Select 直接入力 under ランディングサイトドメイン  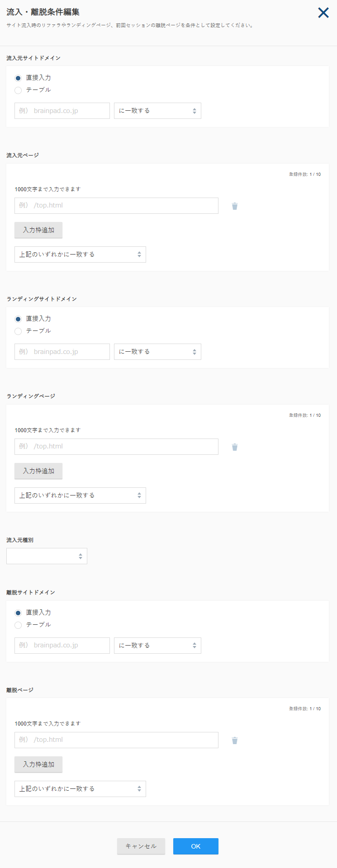point(18,319)
